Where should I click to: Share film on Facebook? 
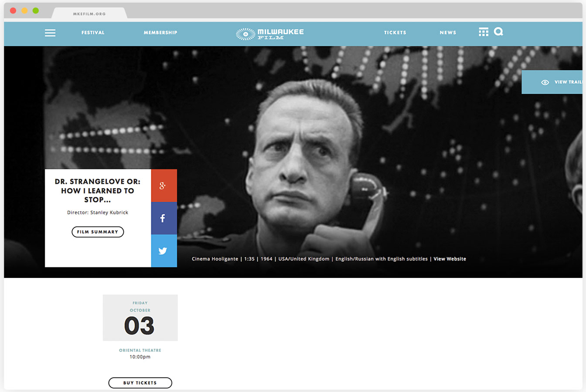pos(164,218)
